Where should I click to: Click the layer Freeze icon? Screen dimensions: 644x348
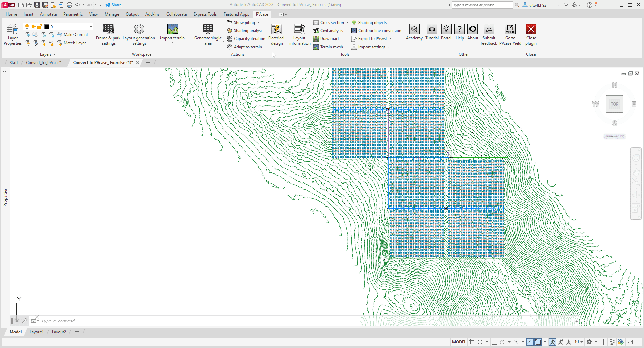pyautogui.click(x=43, y=35)
